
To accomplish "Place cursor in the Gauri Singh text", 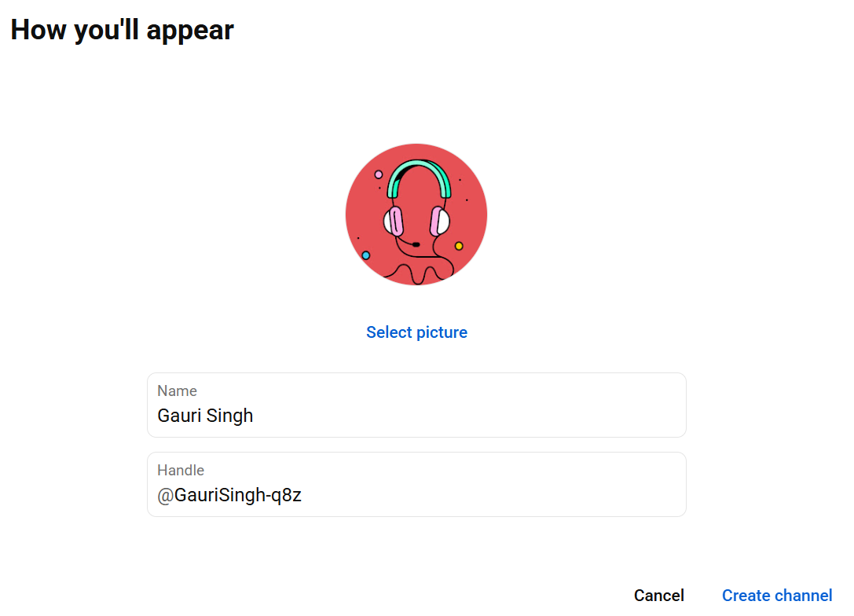I will (205, 416).
